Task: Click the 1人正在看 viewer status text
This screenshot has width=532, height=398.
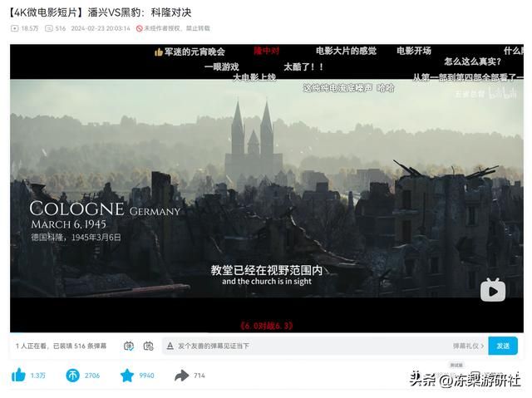Action: (x=61, y=346)
